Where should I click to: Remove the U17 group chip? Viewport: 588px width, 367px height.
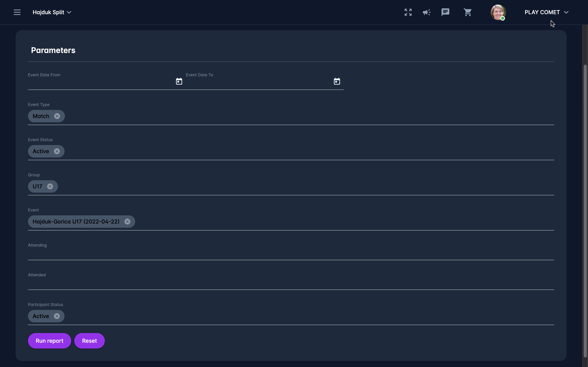(x=50, y=186)
